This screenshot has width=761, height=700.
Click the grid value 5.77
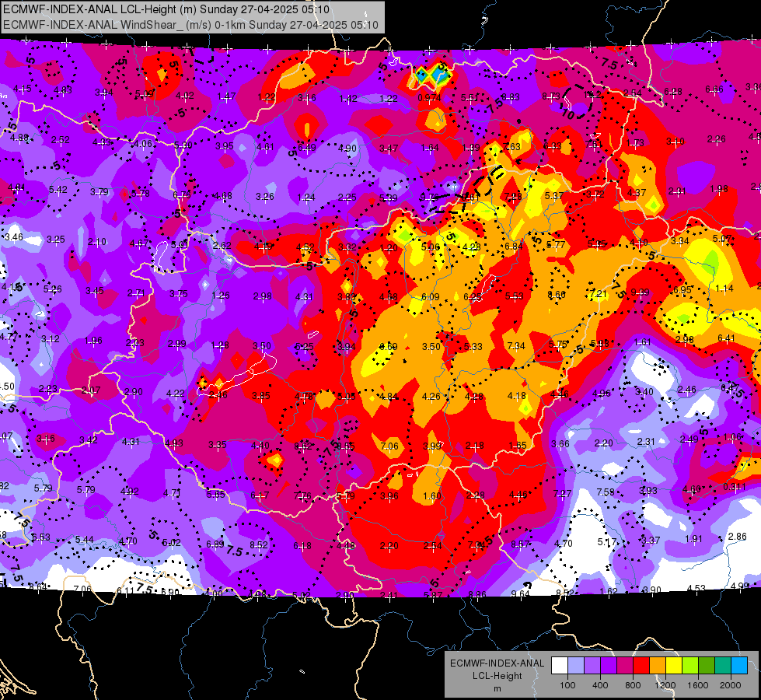(556, 245)
